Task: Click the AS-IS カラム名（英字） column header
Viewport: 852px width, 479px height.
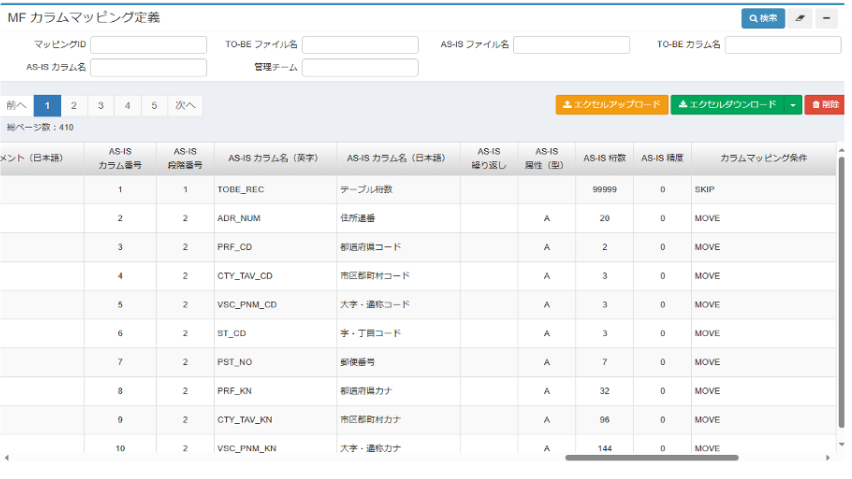Action: pos(275,158)
